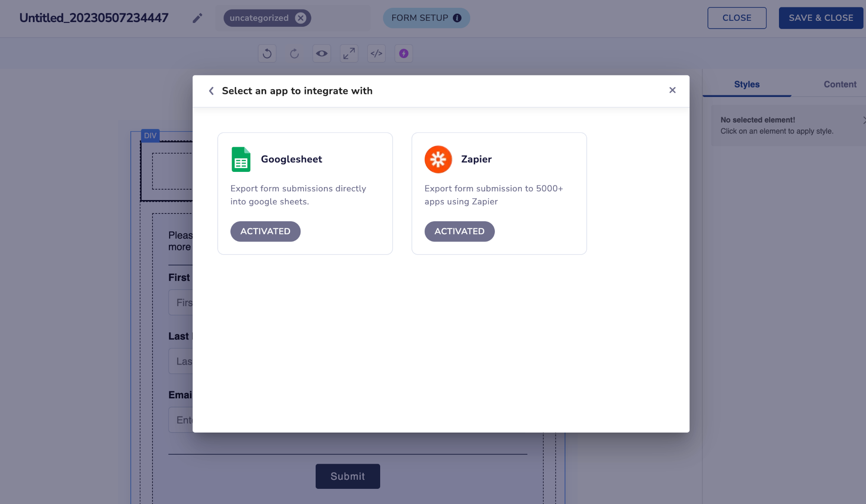Viewport: 866px width, 504px height.
Task: Select the Zapier card title
Action: tap(476, 159)
